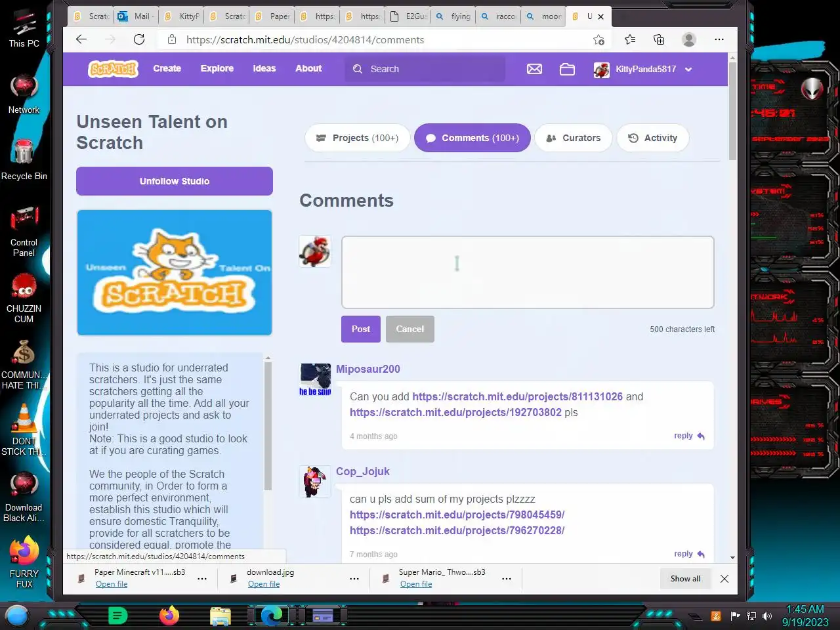This screenshot has height=630, width=840.
Task: Click the reply arrow on Cop_Jojuk's comment
Action: [x=701, y=555]
